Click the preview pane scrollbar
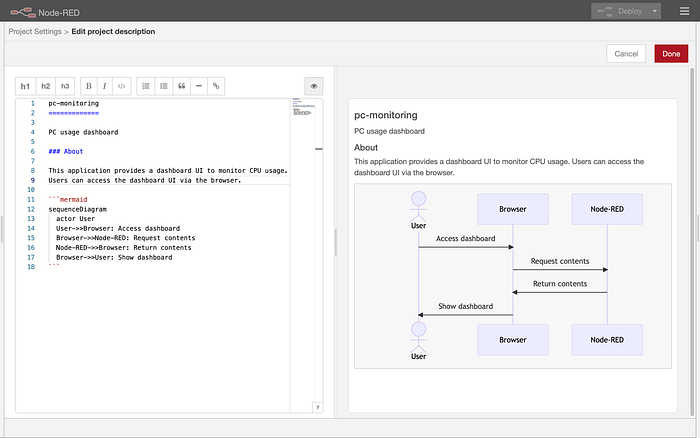The width and height of the screenshot is (700, 438). [x=692, y=241]
